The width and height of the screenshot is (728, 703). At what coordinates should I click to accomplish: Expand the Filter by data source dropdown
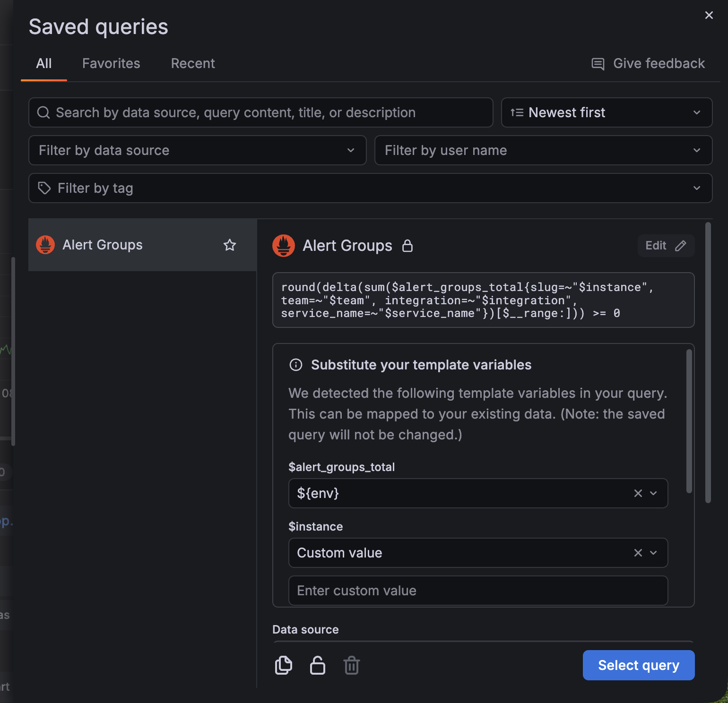point(197,150)
